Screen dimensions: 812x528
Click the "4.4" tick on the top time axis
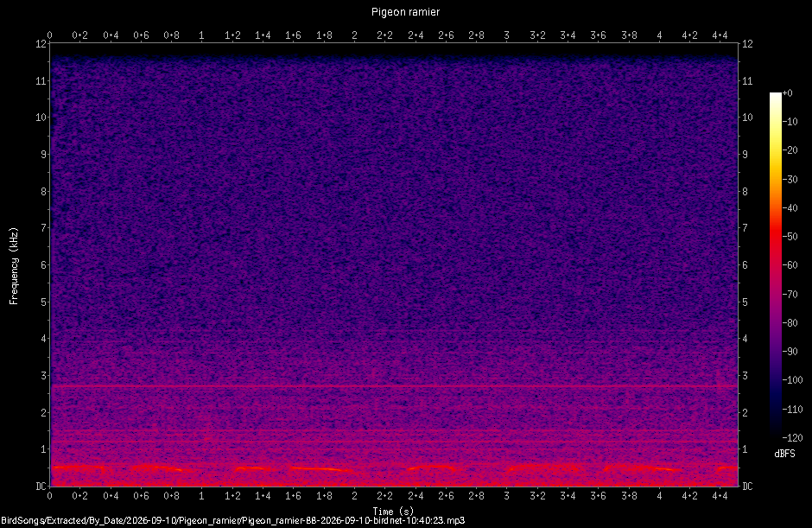pos(720,35)
